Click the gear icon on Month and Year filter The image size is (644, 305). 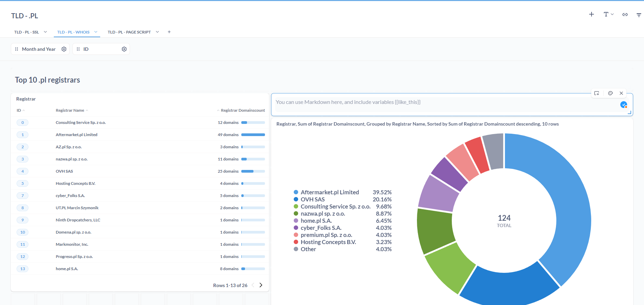tap(64, 49)
